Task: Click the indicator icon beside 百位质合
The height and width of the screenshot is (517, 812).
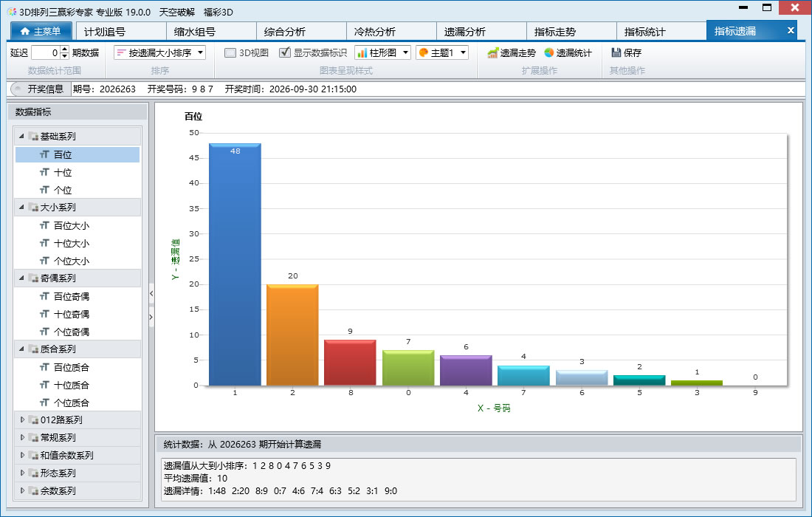Action: tap(44, 367)
